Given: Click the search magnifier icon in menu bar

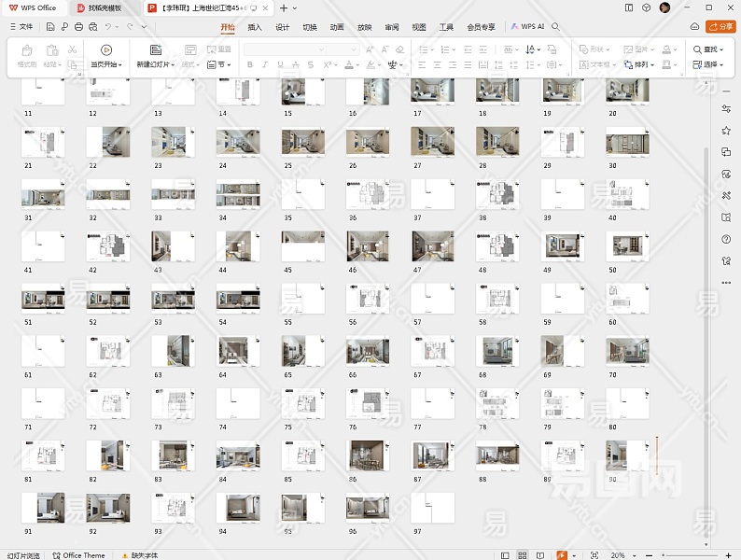Looking at the screenshot, I should [x=556, y=27].
